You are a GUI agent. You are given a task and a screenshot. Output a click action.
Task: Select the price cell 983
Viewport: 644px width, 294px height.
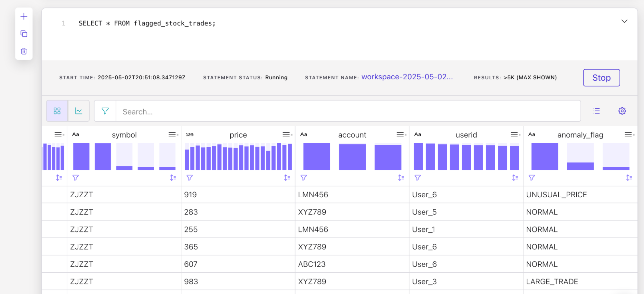[238, 281]
